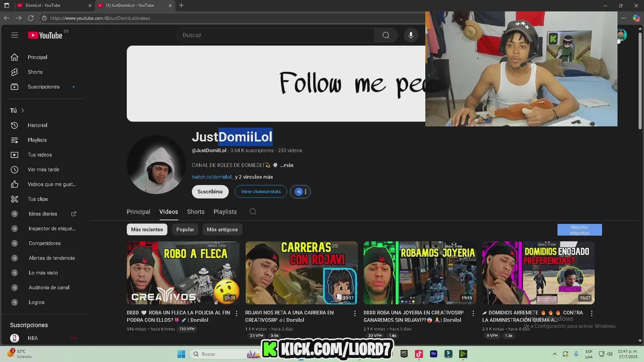Expand the Tú section chevron

click(23, 111)
